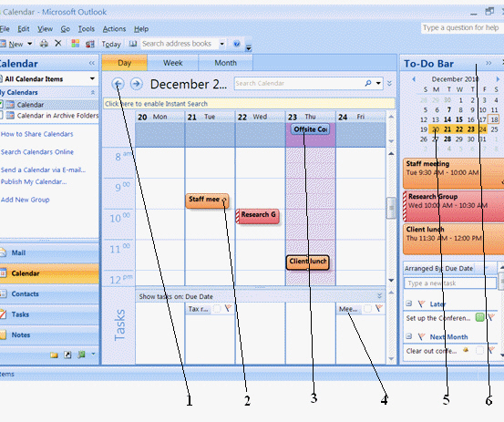Open the Categorize color grid icon

76,44
